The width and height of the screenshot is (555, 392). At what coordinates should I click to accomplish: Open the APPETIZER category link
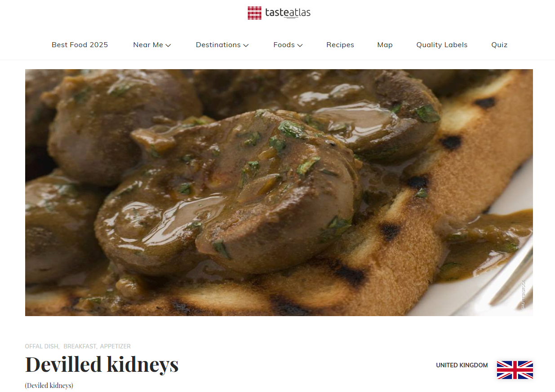click(x=115, y=346)
